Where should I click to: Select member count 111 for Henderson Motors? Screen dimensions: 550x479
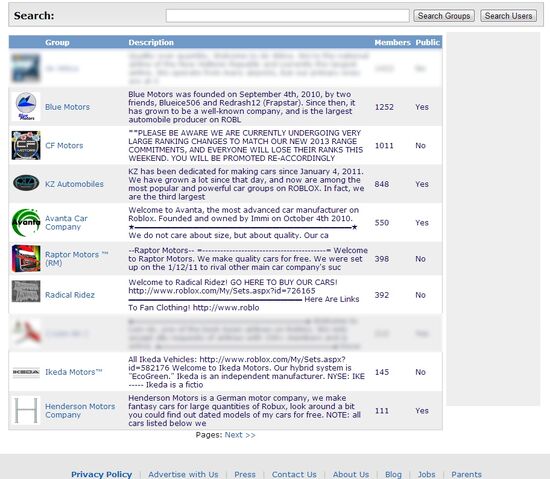pyautogui.click(x=382, y=411)
